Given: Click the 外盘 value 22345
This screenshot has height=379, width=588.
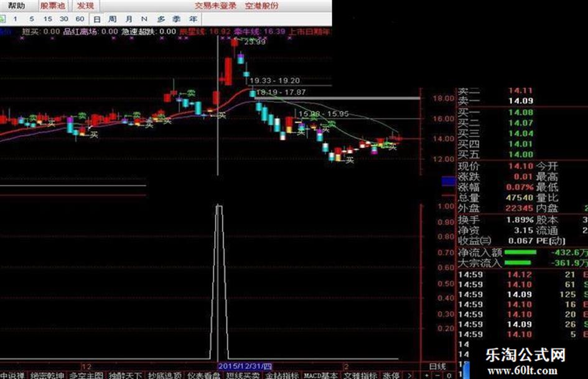Looking at the screenshot, I should point(520,208).
